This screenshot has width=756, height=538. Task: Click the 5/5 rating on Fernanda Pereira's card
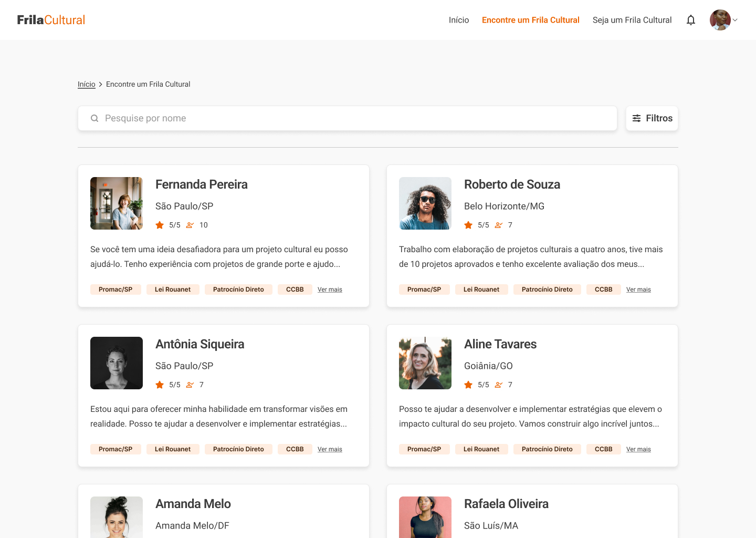[175, 225]
